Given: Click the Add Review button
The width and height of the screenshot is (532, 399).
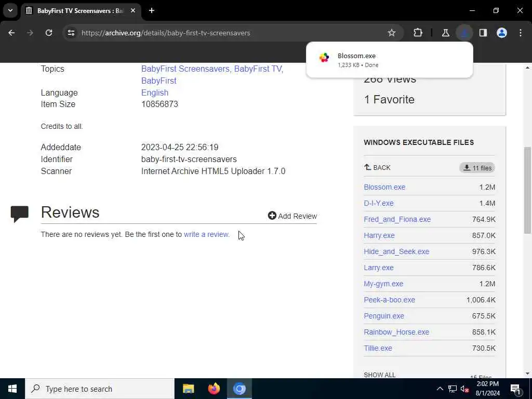Looking at the screenshot, I should (x=292, y=216).
